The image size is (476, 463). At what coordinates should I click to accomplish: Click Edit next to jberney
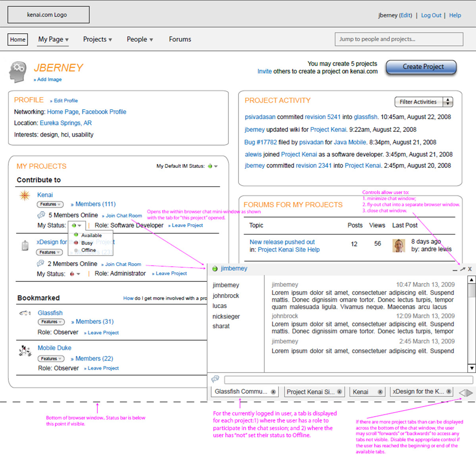(x=405, y=15)
